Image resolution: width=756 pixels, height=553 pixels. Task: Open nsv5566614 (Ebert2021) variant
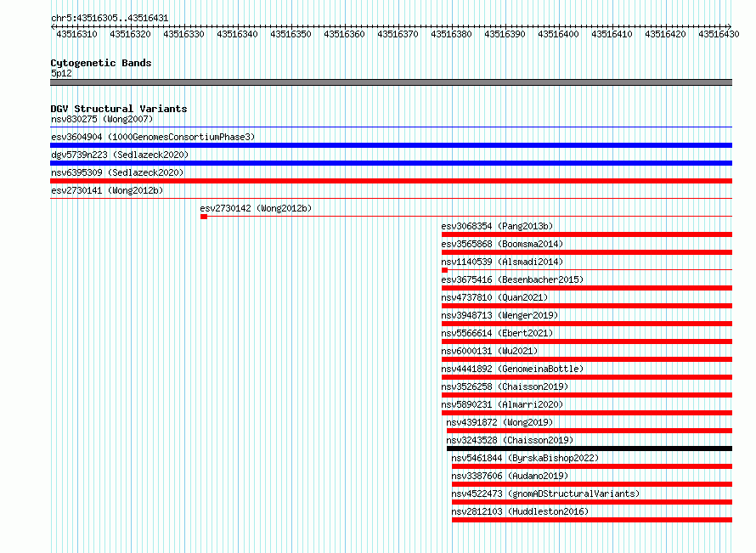click(497, 333)
